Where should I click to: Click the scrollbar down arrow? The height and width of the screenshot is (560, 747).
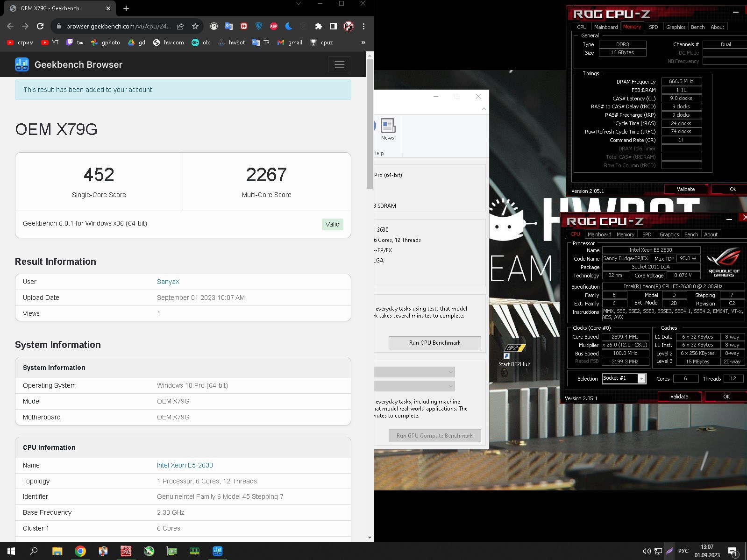[370, 538]
